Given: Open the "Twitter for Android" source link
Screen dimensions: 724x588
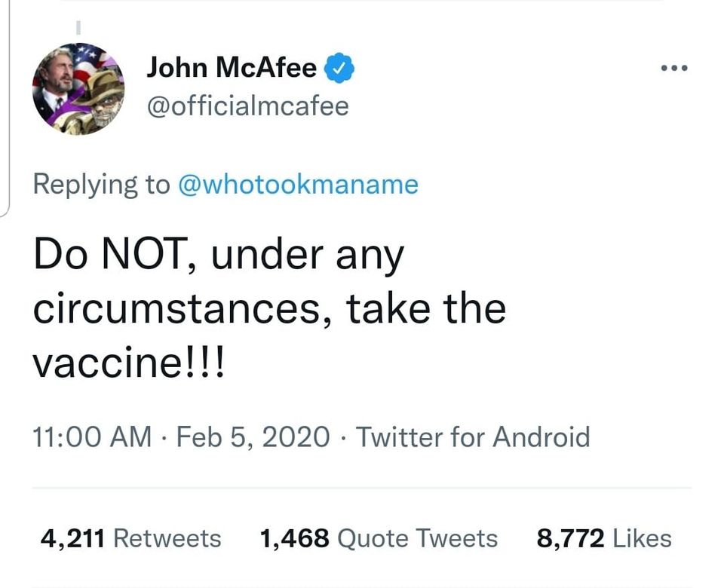Looking at the screenshot, I should pos(472,436).
